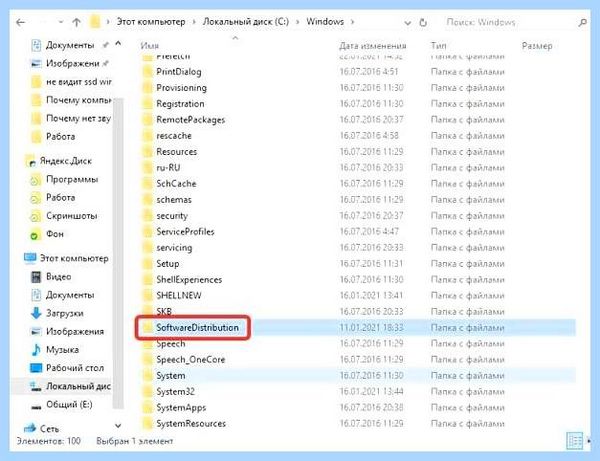Select the ServiceProfiles folder
This screenshot has height=461, width=600.
pos(185,232)
